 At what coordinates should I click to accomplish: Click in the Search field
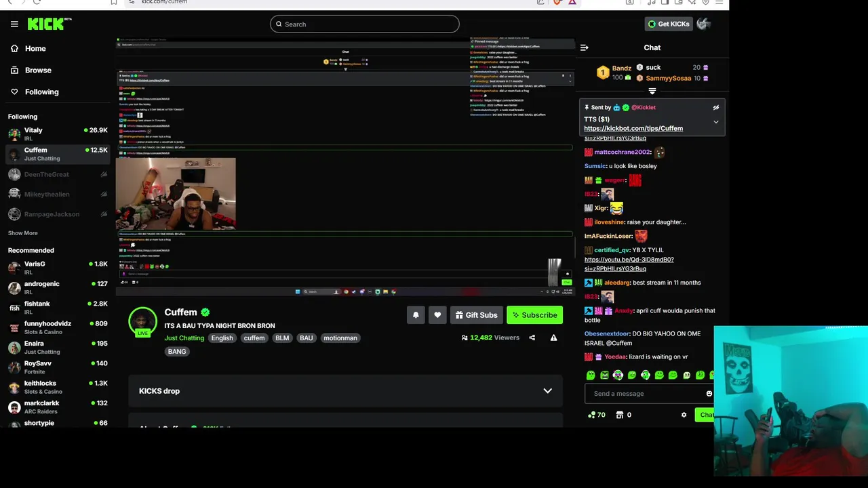364,24
